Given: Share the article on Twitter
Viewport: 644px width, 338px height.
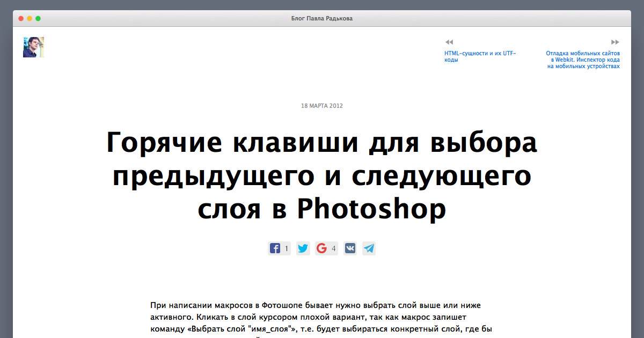Looking at the screenshot, I should (x=303, y=248).
